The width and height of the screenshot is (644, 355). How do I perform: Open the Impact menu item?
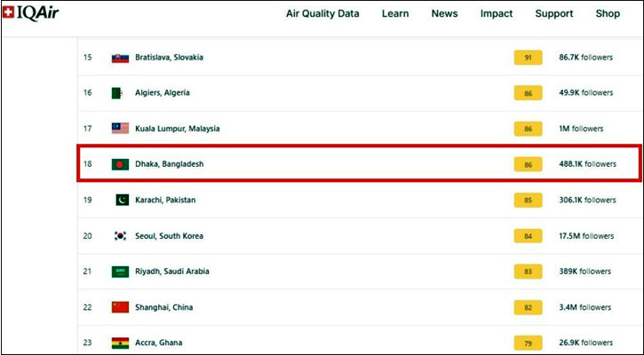click(497, 13)
